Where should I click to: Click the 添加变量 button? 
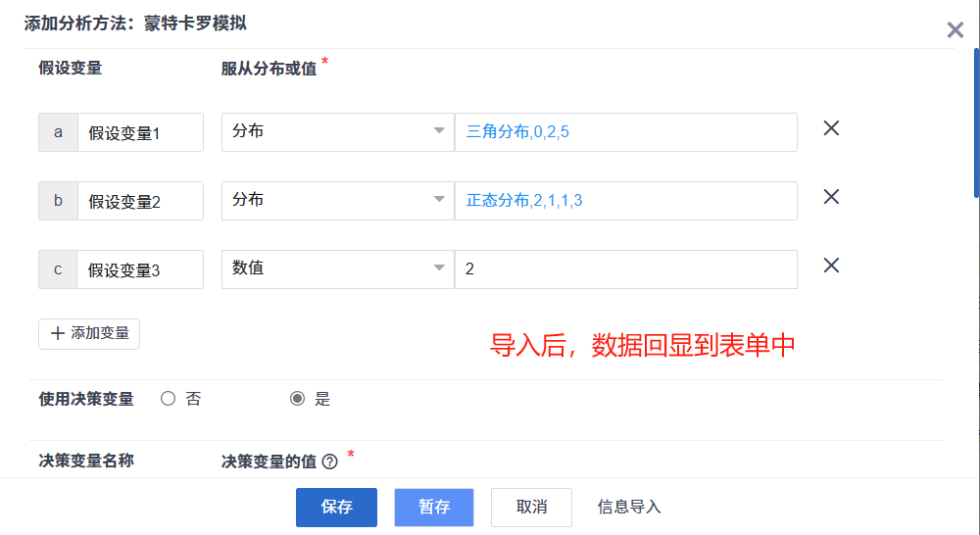click(x=89, y=333)
